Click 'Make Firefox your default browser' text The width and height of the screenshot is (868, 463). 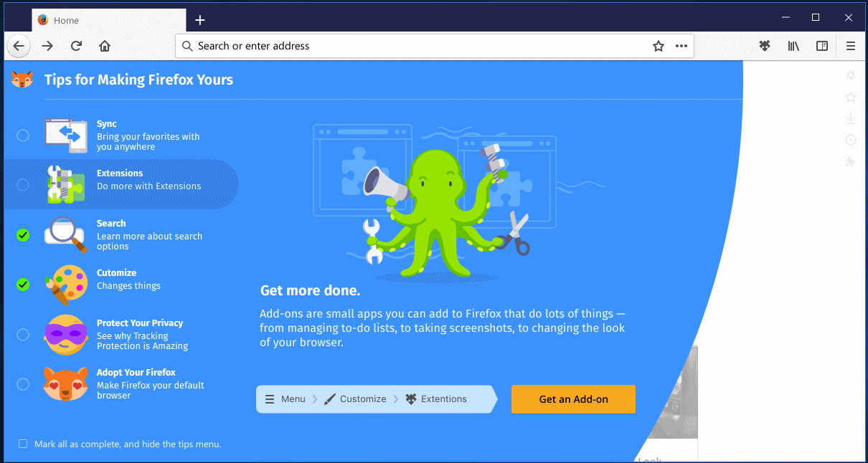pyautogui.click(x=151, y=391)
